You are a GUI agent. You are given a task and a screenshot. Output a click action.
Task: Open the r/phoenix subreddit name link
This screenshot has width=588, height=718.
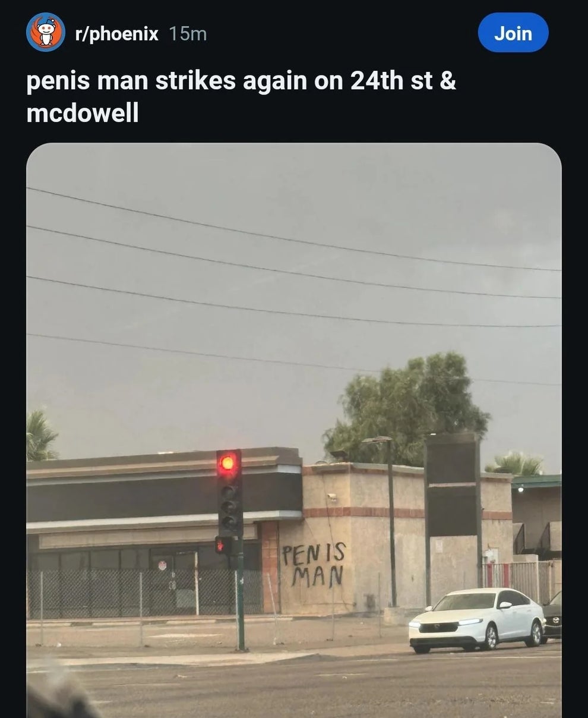[x=116, y=34]
